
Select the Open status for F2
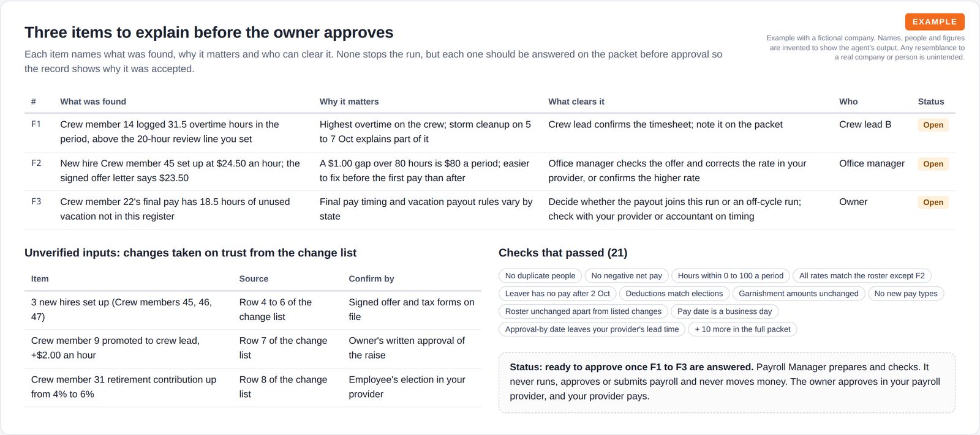point(933,164)
